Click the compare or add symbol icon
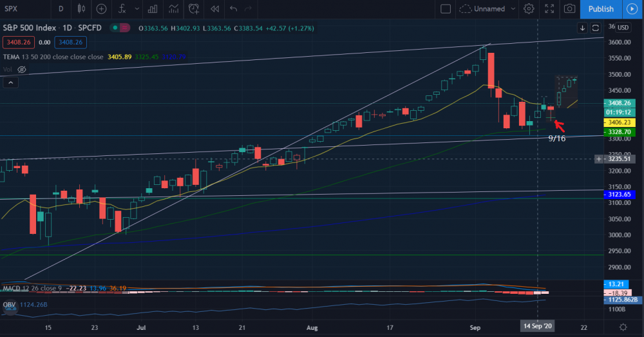Screen dimensions: 644x337 102,9
